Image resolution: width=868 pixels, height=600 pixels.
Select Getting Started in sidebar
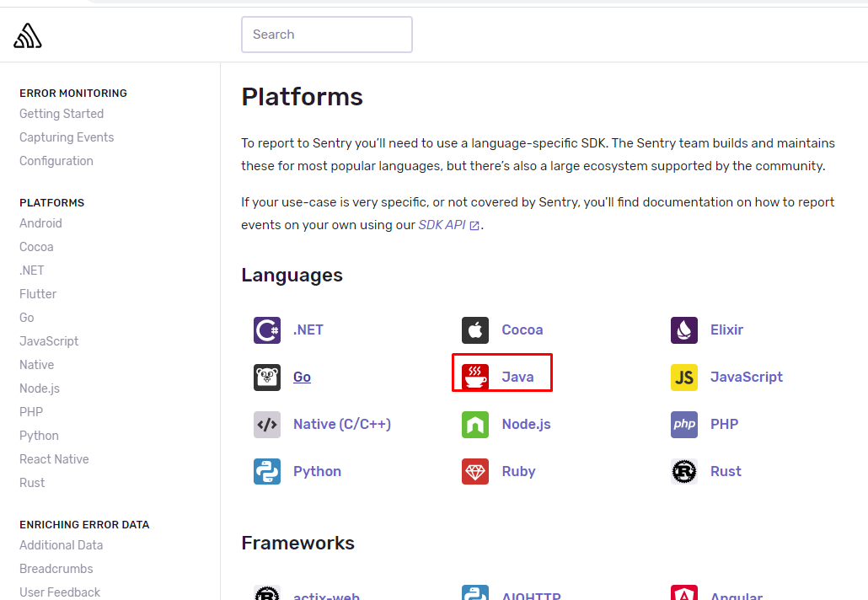(62, 114)
